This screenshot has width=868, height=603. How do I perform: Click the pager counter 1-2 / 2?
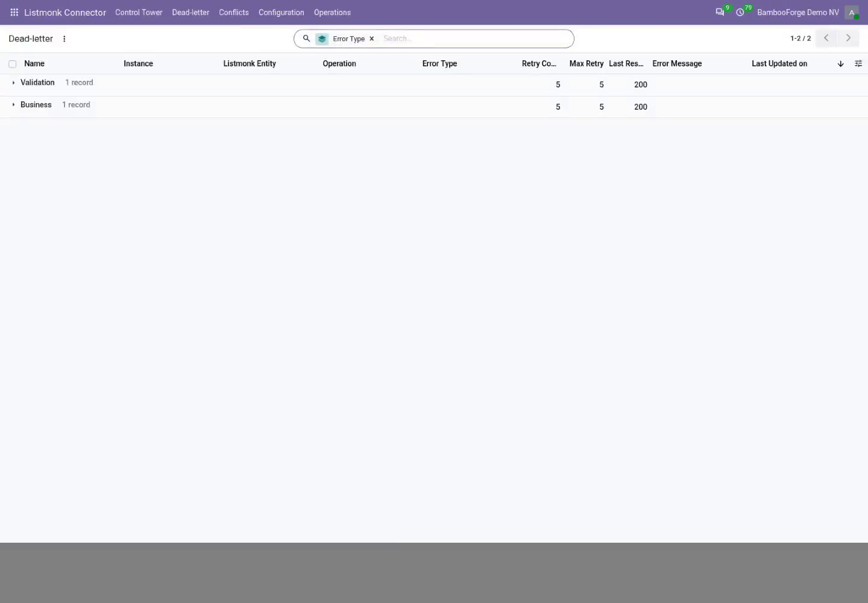pos(800,38)
